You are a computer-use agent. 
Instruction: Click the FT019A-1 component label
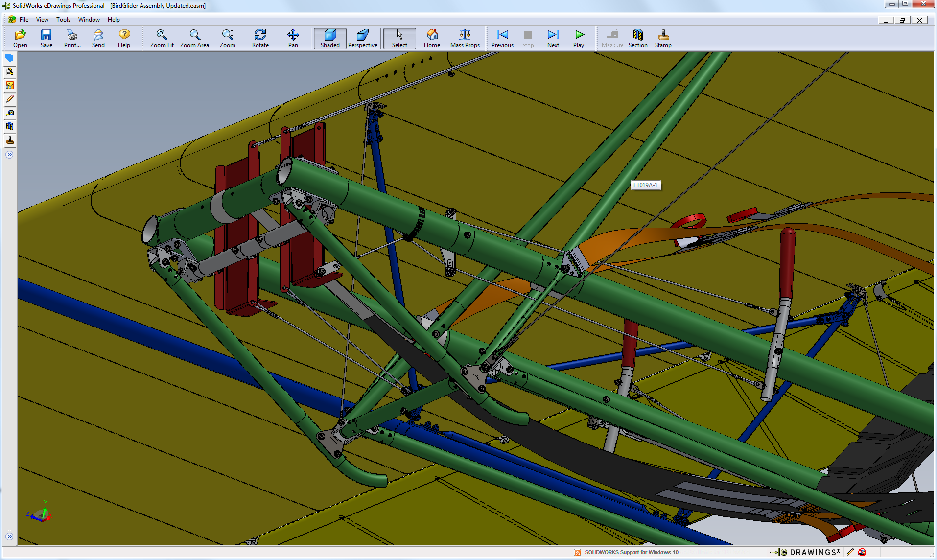click(645, 185)
